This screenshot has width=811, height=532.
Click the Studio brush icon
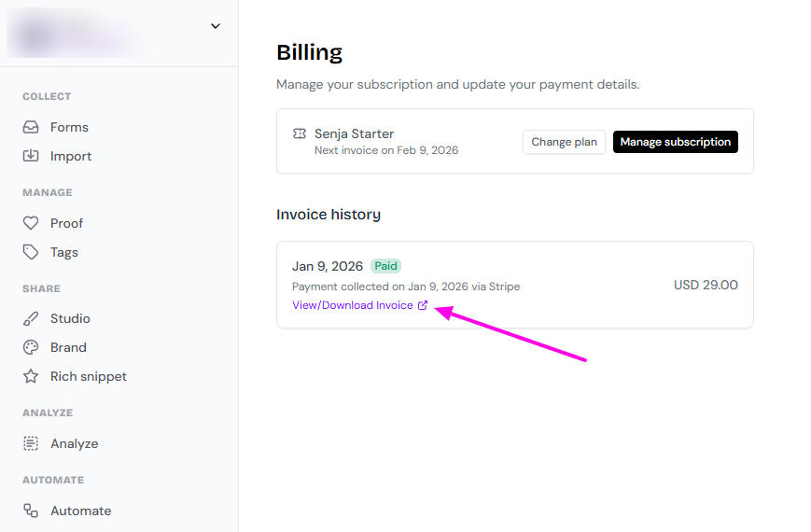coord(31,318)
